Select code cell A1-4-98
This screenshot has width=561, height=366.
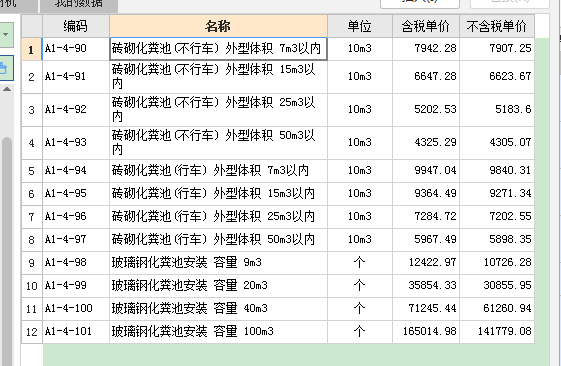[x=76, y=263]
